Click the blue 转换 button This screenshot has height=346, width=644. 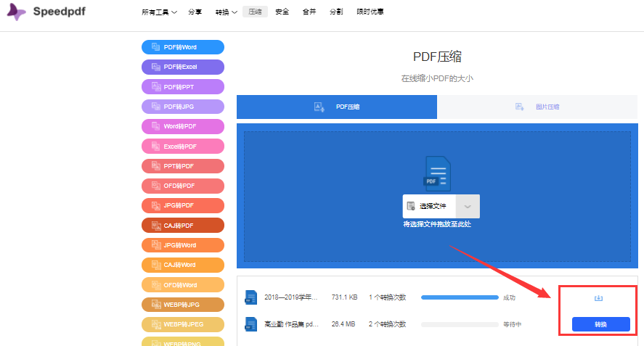click(x=601, y=324)
